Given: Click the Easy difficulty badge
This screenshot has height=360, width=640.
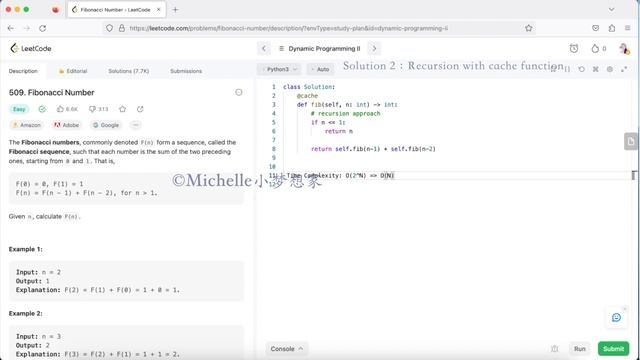Looking at the screenshot, I should tap(19, 109).
